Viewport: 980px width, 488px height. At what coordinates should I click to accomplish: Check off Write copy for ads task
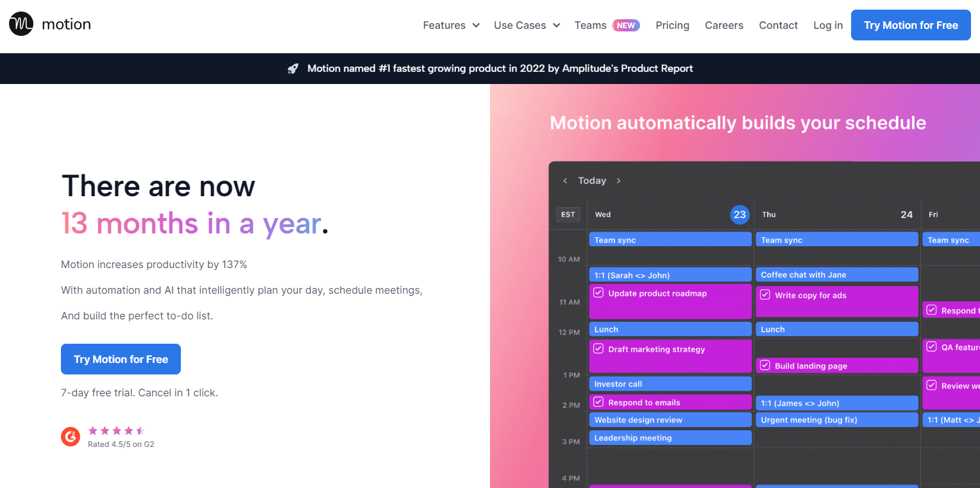point(765,295)
